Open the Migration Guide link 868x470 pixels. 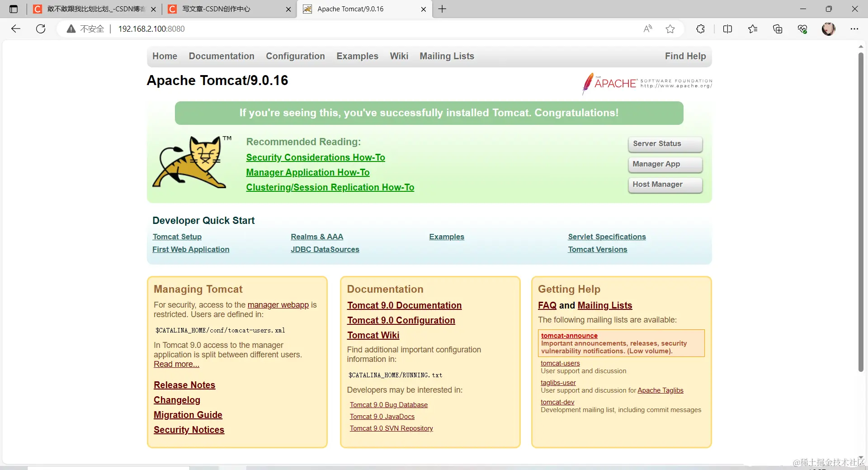(x=188, y=415)
